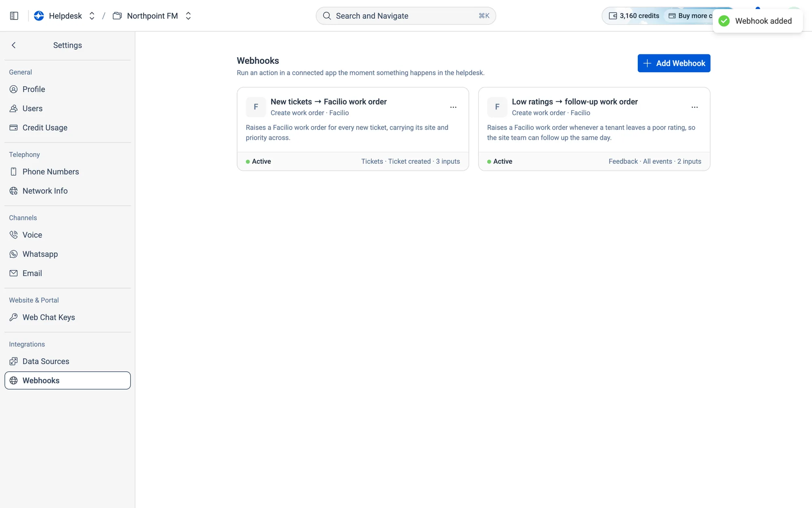Click the Phone Numbers device icon
812x508 pixels.
[14, 172]
